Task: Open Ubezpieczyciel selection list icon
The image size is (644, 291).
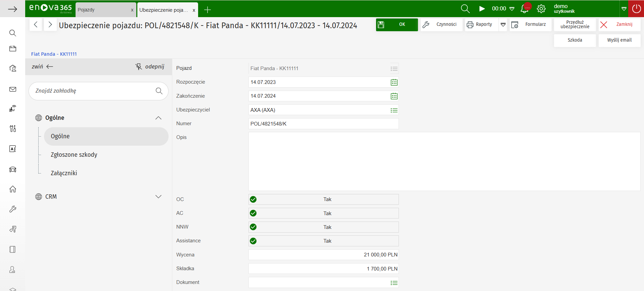Action: 394,110
